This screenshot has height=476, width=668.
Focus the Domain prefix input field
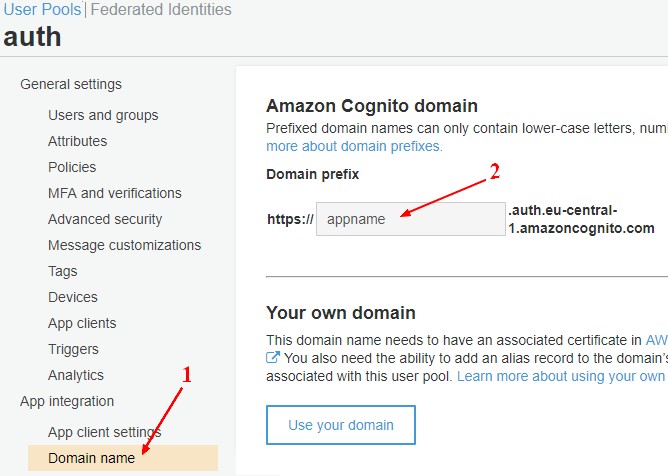point(410,219)
